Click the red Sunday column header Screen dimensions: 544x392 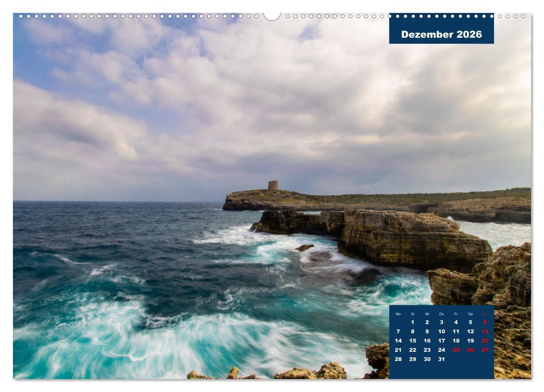pos(485,314)
